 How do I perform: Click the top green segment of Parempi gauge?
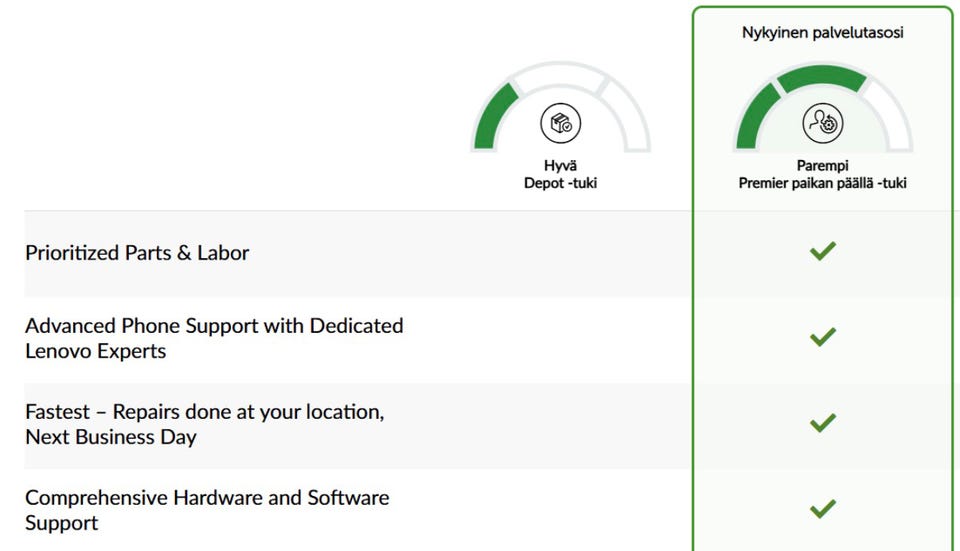pyautogui.click(x=822, y=76)
